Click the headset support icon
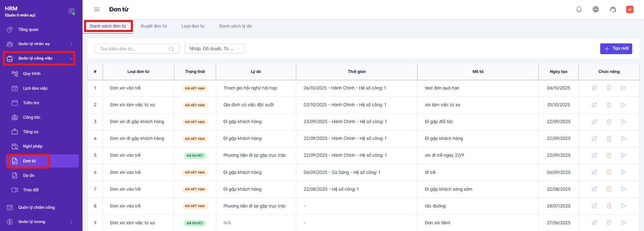This screenshot has height=231, width=644. pyautogui.click(x=613, y=9)
